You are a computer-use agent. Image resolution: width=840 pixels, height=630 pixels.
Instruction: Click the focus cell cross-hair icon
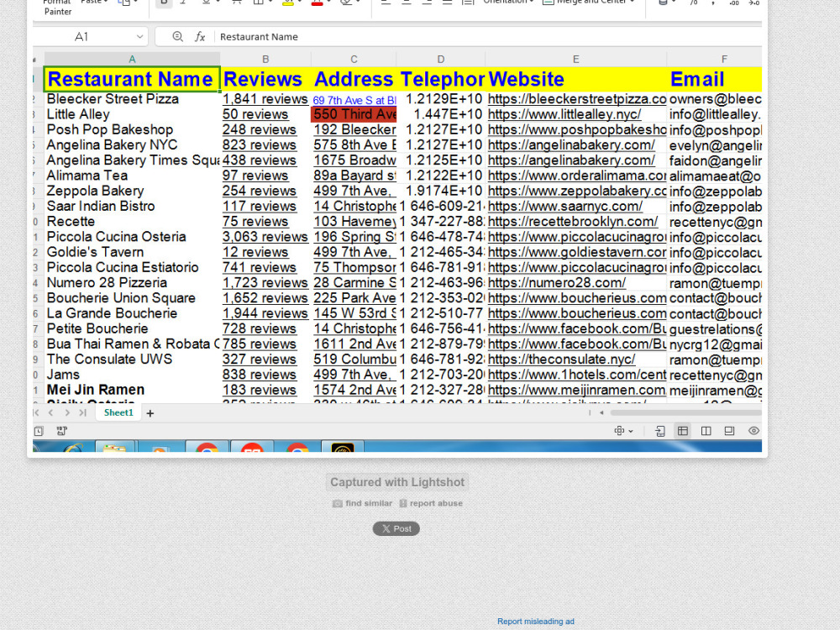point(619,431)
